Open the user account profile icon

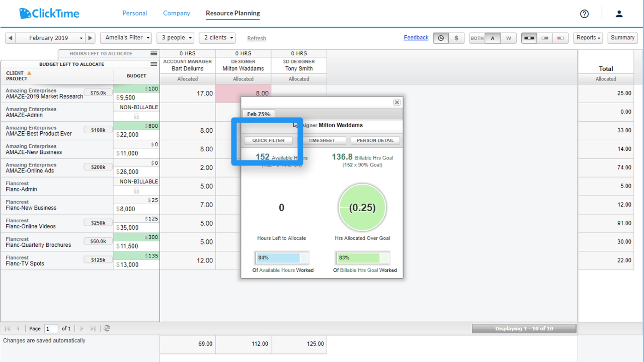pos(619,14)
